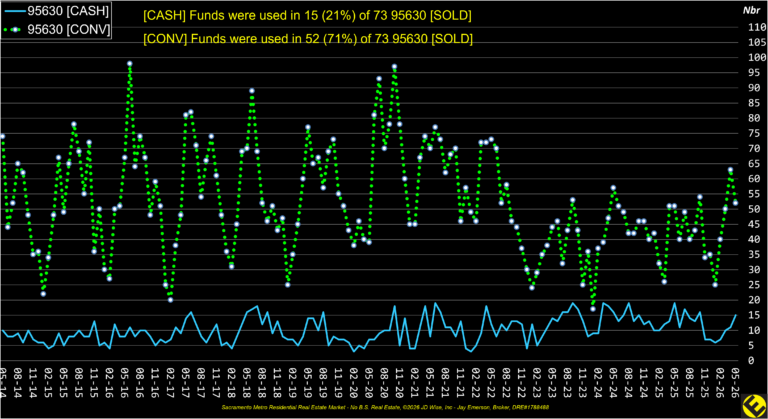The image size is (768, 419).
Task: Click the 08-21 x-axis date label
Action: pos(445,383)
